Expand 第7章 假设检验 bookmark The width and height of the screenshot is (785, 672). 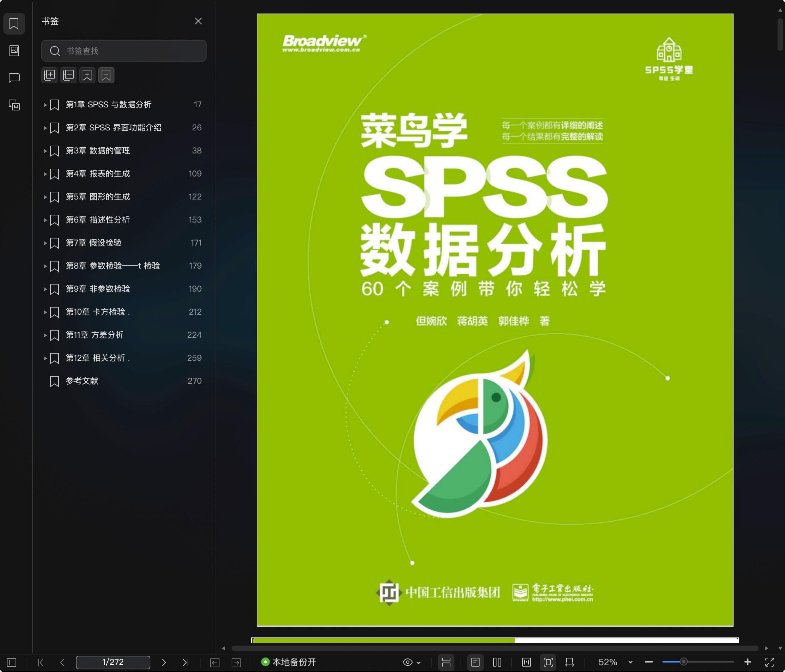[x=45, y=243]
